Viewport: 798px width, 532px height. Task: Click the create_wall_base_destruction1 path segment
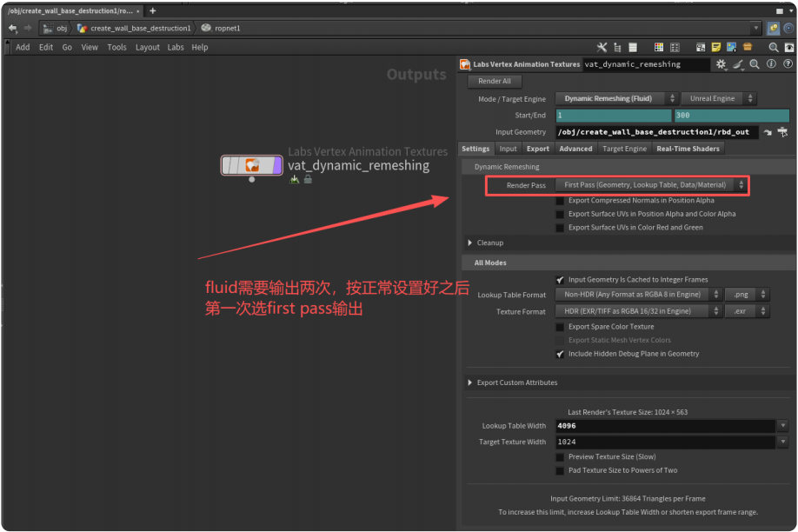click(139, 28)
